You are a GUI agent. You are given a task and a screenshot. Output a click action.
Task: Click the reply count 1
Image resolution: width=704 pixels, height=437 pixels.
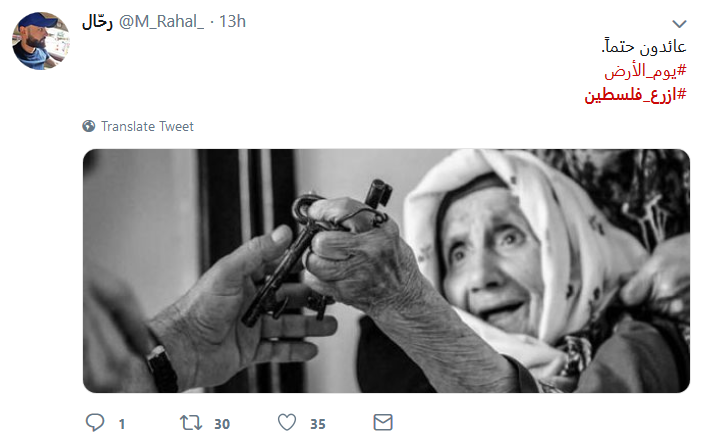122,424
